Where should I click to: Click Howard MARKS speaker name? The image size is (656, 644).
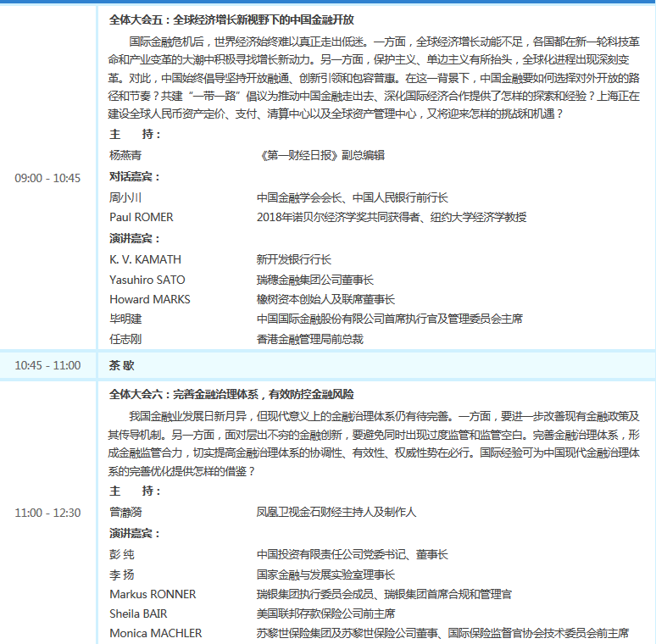point(149,299)
